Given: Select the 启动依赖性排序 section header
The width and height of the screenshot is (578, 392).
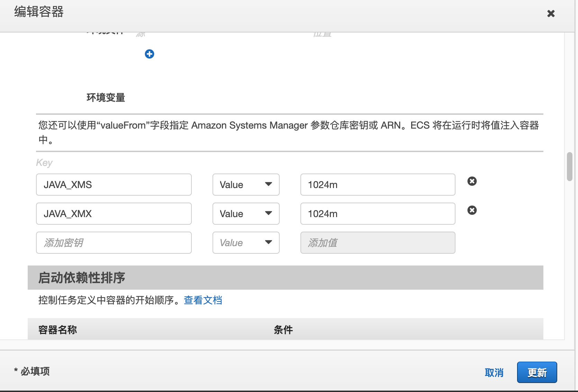Looking at the screenshot, I should click(82, 278).
